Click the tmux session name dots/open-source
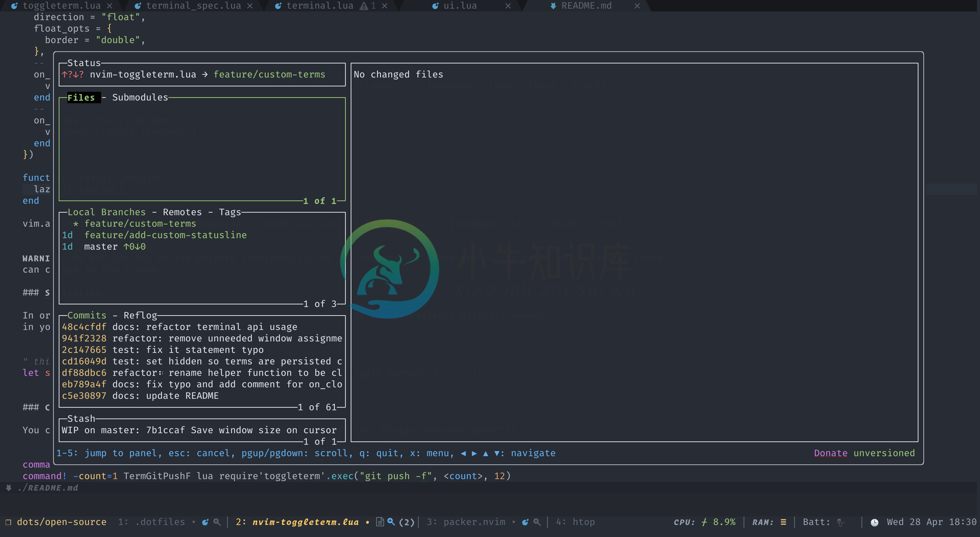The width and height of the screenshot is (980, 537). pyautogui.click(x=62, y=522)
